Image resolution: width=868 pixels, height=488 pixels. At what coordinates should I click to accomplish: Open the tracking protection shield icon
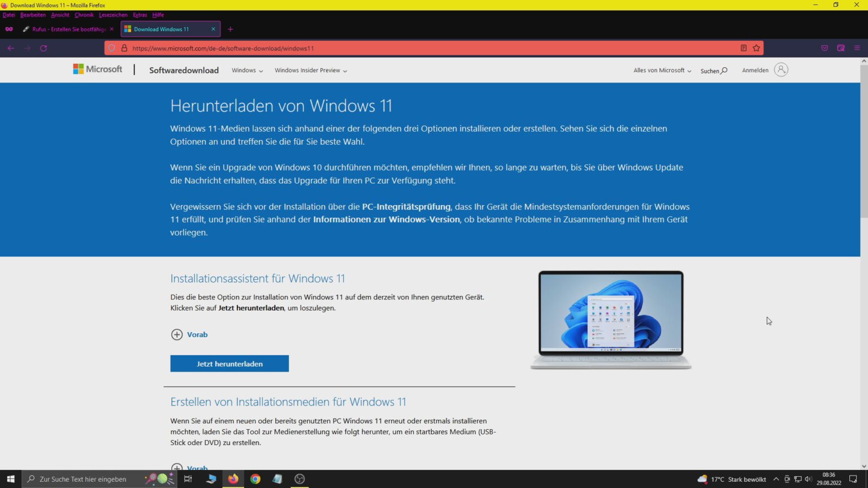(112, 48)
